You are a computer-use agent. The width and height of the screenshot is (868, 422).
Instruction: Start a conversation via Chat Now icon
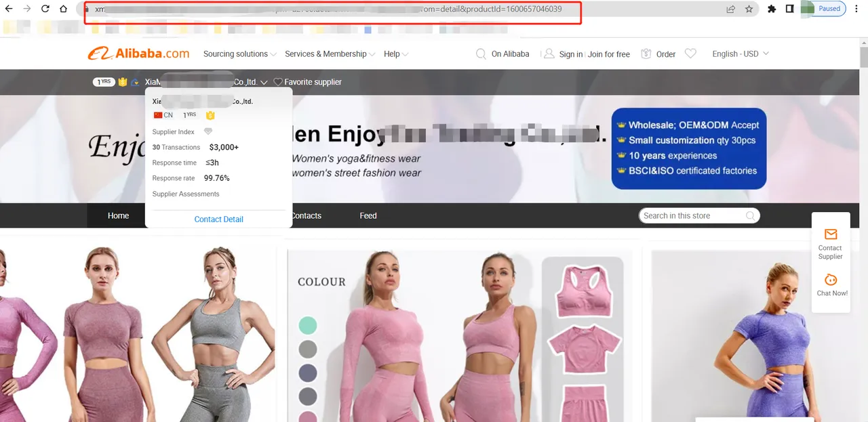point(831,280)
